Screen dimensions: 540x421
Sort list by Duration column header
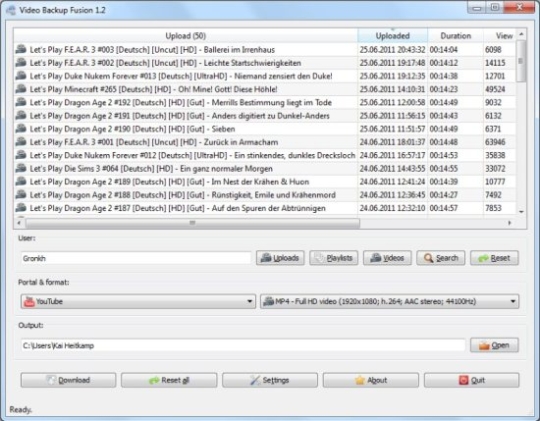point(455,36)
